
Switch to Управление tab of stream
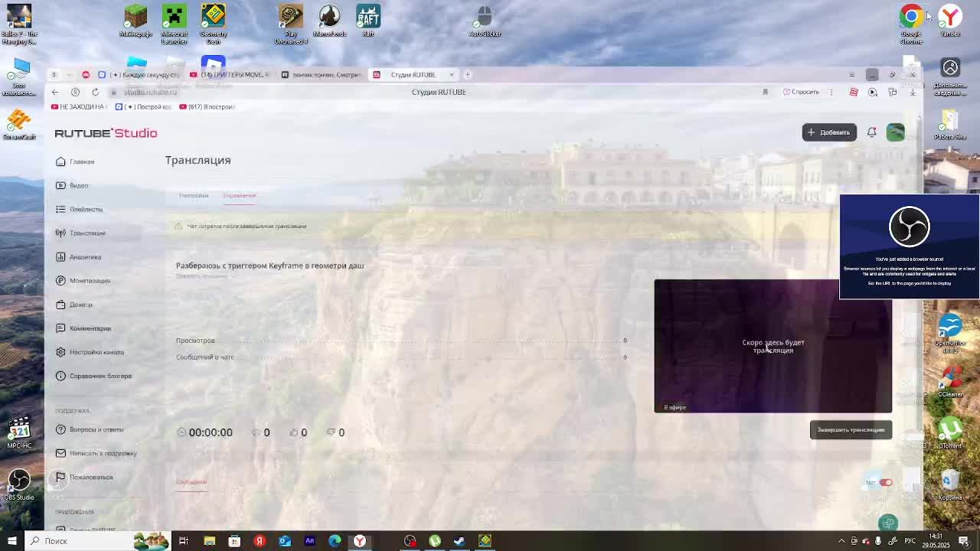coord(240,195)
